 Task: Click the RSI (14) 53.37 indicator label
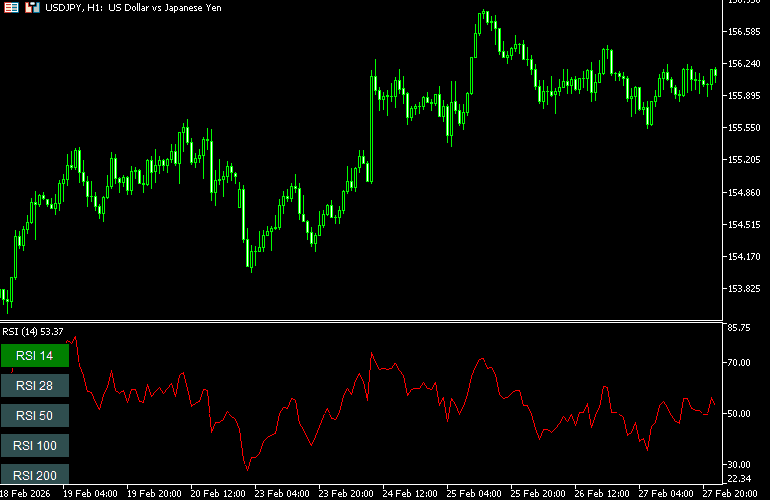[x=33, y=331]
